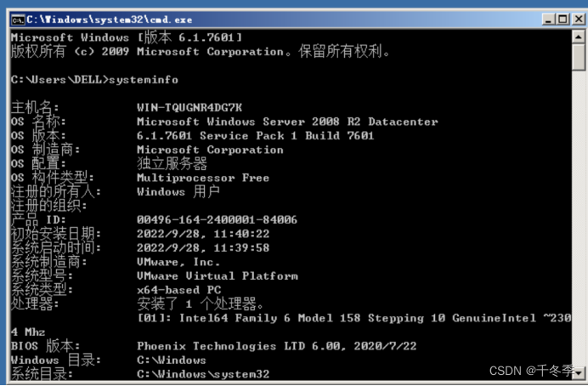Click the 系统类型 label

tap(42, 290)
